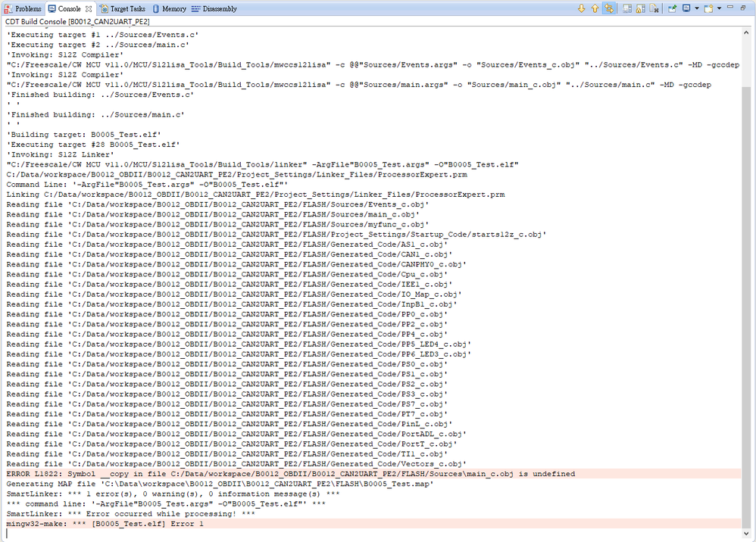The width and height of the screenshot is (756, 542).
Task: Click the Memory tab icon
Action: coord(156,8)
